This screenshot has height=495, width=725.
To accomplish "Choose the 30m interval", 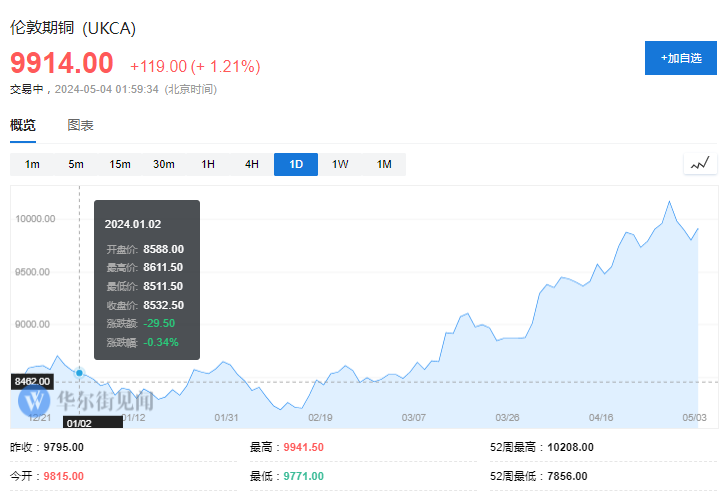I will click(164, 164).
